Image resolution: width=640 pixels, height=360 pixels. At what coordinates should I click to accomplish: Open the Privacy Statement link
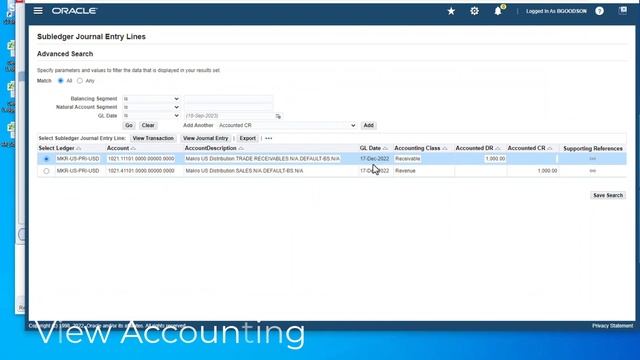pyautogui.click(x=612, y=326)
